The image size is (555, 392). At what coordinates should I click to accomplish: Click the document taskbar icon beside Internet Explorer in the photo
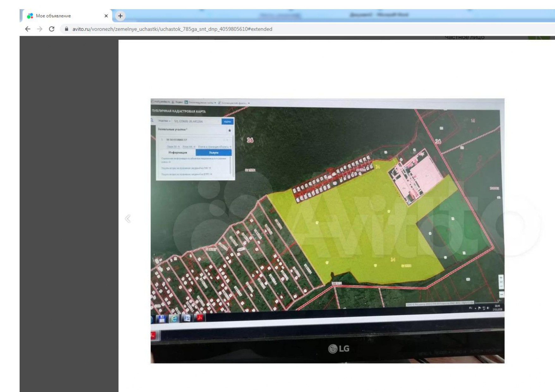pyautogui.click(x=187, y=318)
